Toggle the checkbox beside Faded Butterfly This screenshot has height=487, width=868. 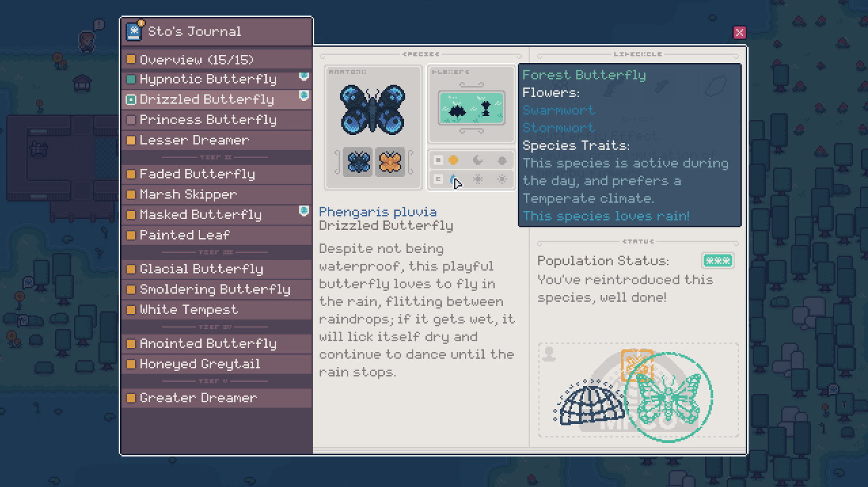click(131, 174)
